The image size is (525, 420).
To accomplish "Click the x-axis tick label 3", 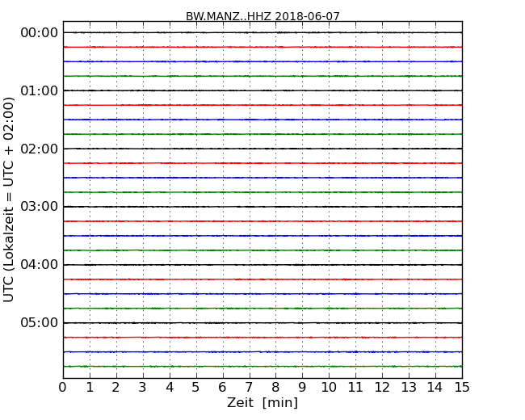I will (x=143, y=388).
